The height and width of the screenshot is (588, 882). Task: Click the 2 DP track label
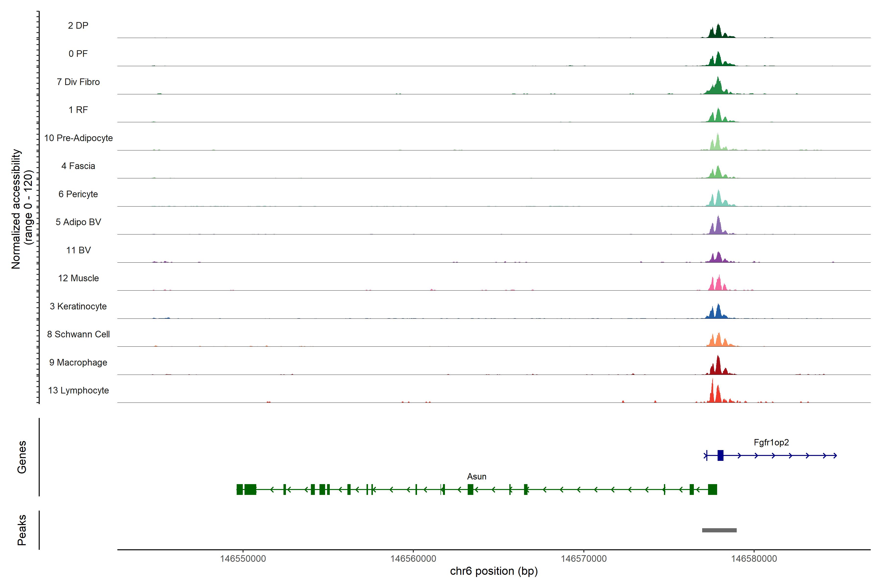point(78,25)
